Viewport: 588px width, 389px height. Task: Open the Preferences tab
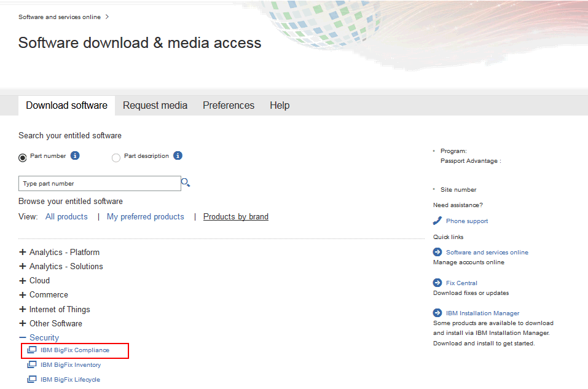[x=229, y=106]
